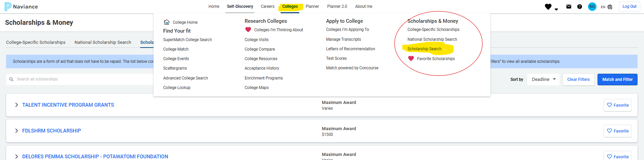Favorite the Delores Pemma Scholarship
The height and width of the screenshot is (160, 644).
tap(618, 156)
